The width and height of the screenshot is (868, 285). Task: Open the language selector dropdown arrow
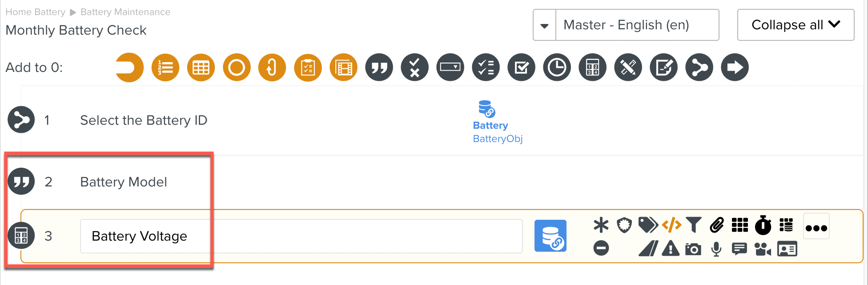point(544,25)
